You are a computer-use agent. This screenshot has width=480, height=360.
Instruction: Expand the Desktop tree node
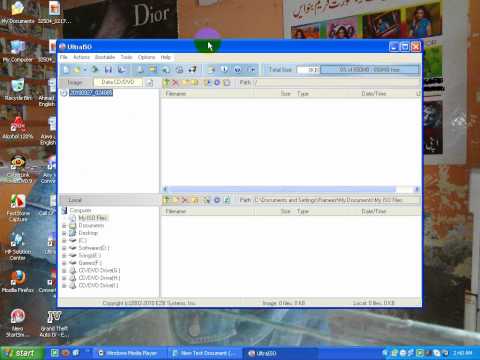(64, 233)
